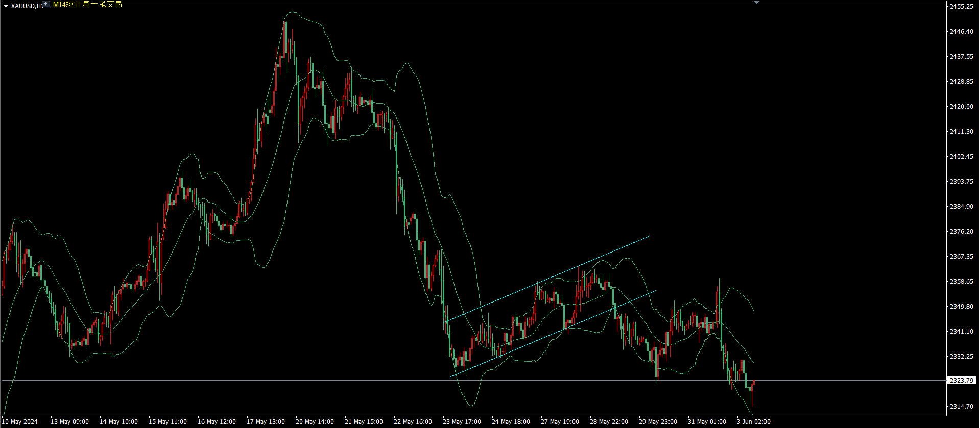Click the plus icon beside XAUUSD,H1
980x428 pixels.
tap(46, 4)
